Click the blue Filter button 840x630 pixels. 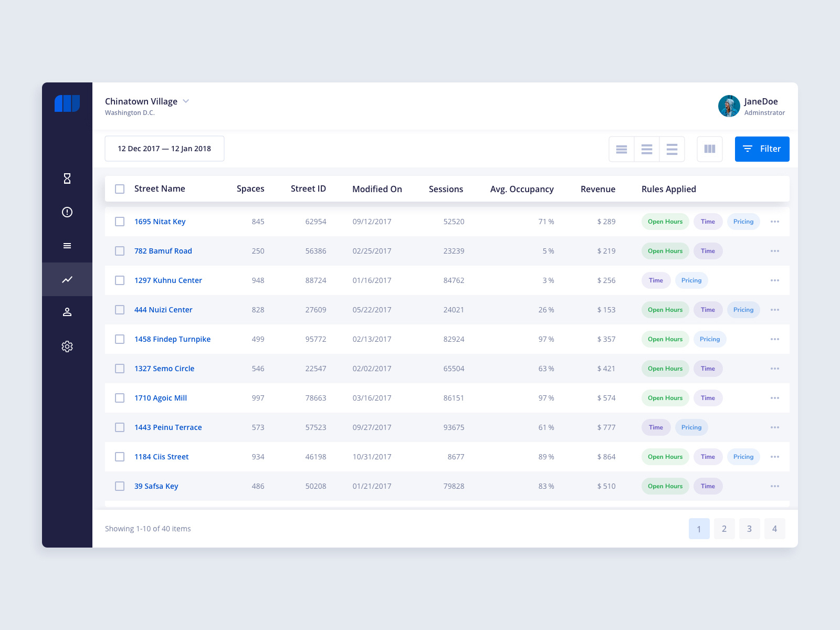tap(762, 149)
